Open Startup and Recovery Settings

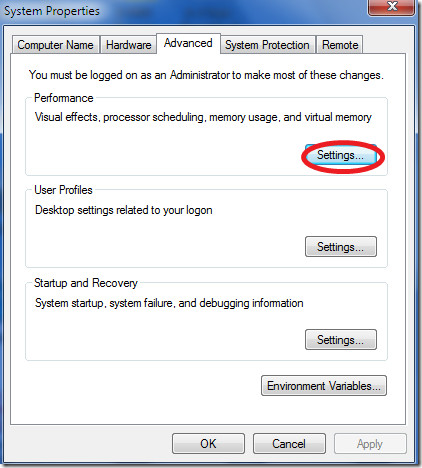tap(341, 340)
